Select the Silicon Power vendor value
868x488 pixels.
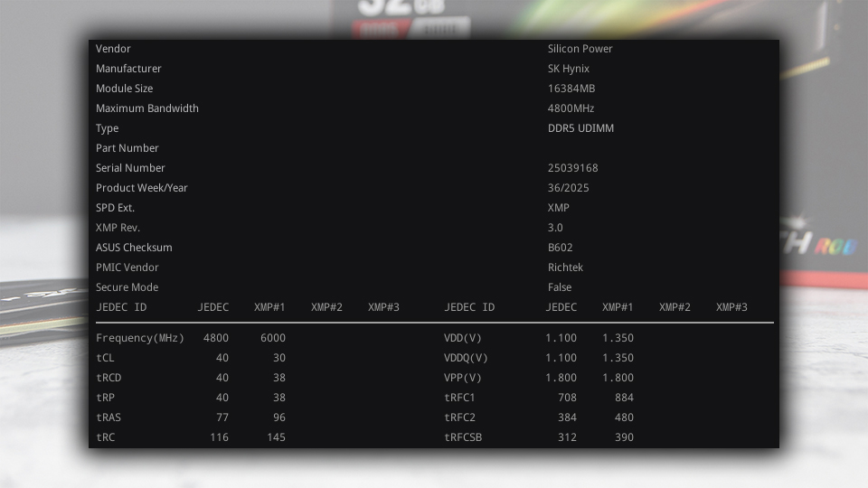(580, 49)
